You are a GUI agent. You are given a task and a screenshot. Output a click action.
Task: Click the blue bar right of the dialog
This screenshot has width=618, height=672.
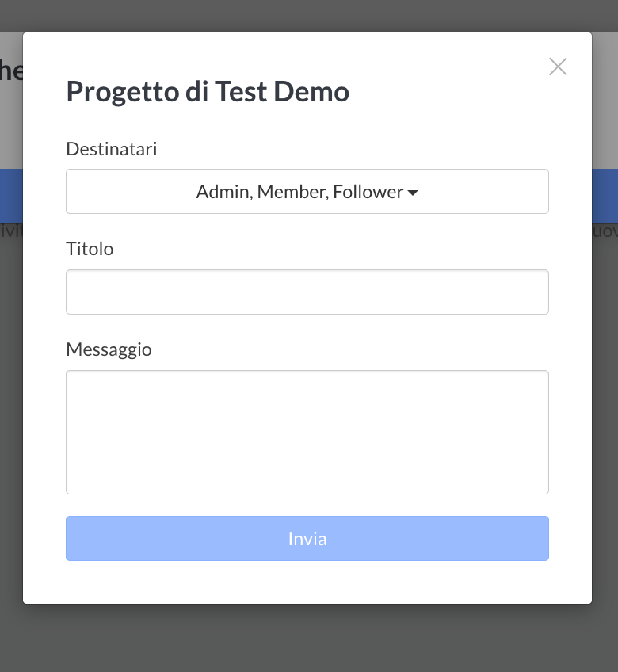pos(605,196)
